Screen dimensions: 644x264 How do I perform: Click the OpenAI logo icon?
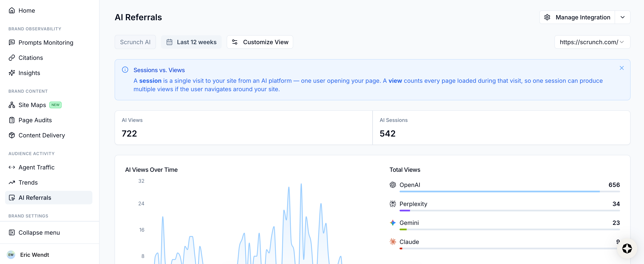[393, 185]
